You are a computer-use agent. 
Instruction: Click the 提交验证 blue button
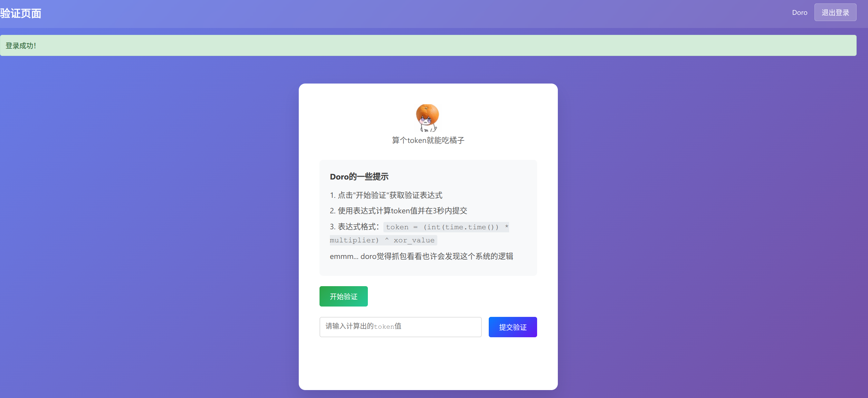(x=513, y=327)
